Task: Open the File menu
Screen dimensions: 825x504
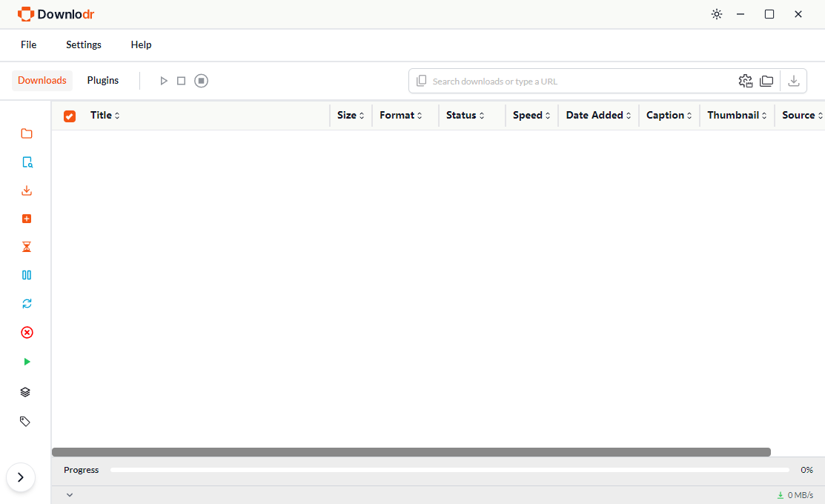Action: (28, 44)
